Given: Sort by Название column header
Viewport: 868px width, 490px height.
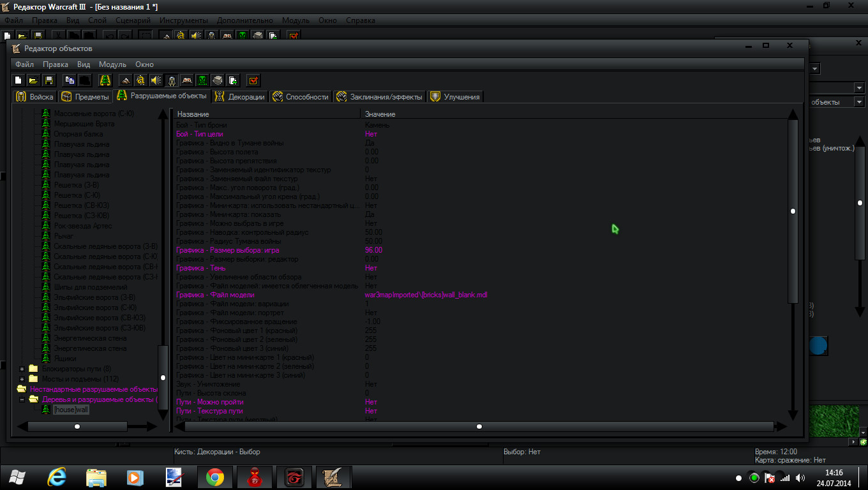Looking at the screenshot, I should pos(267,114).
